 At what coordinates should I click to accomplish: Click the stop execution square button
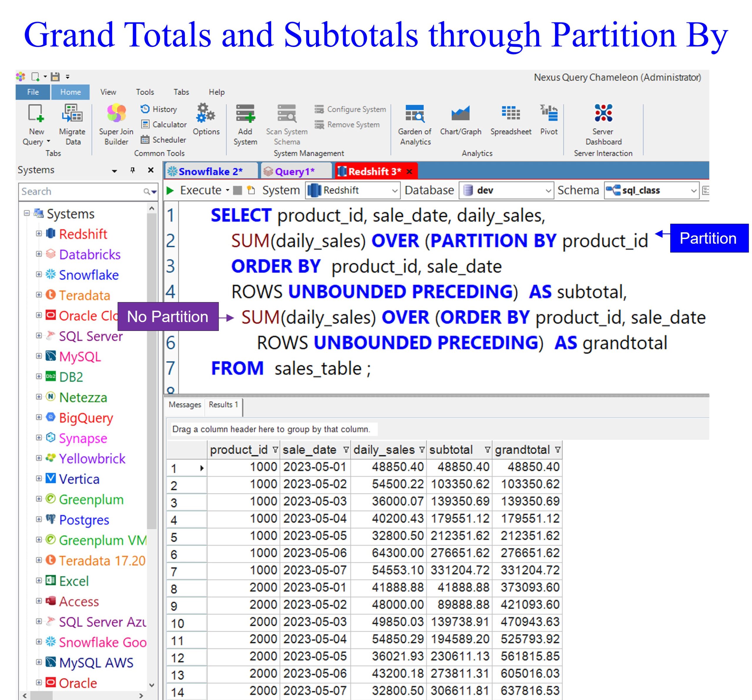pyautogui.click(x=238, y=190)
